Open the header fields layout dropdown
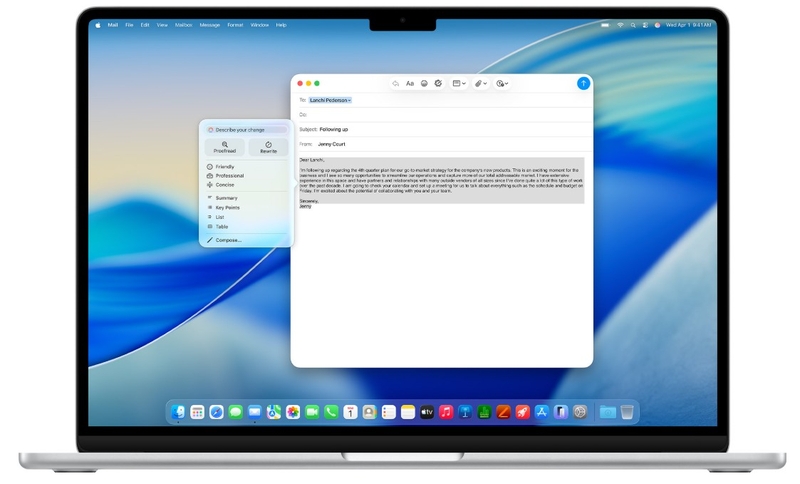Image resolution: width=800 pixels, height=484 pixels. coord(459,83)
